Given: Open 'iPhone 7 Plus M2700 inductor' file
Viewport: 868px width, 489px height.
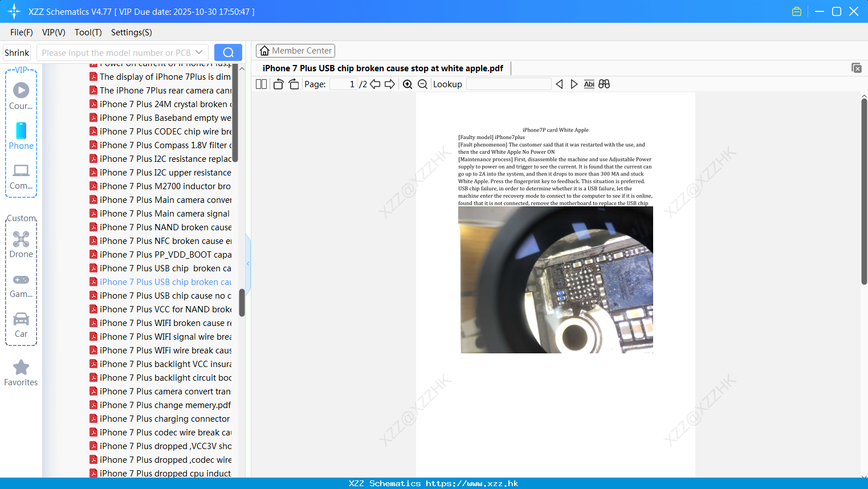Looking at the screenshot, I should coord(160,186).
